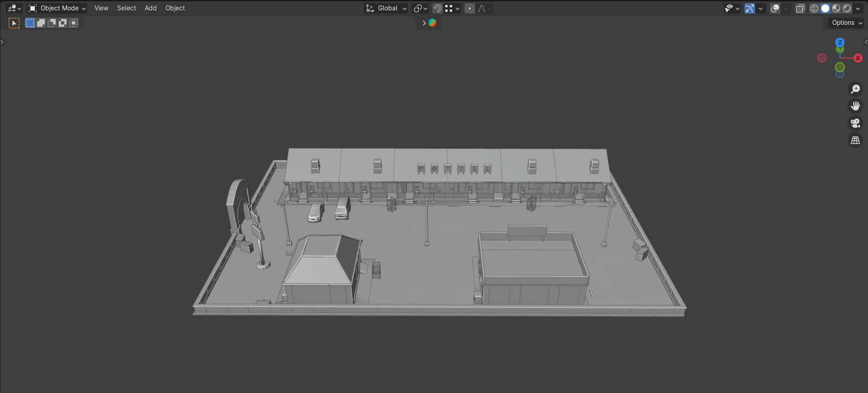Toggle the camera view button

[x=855, y=123]
